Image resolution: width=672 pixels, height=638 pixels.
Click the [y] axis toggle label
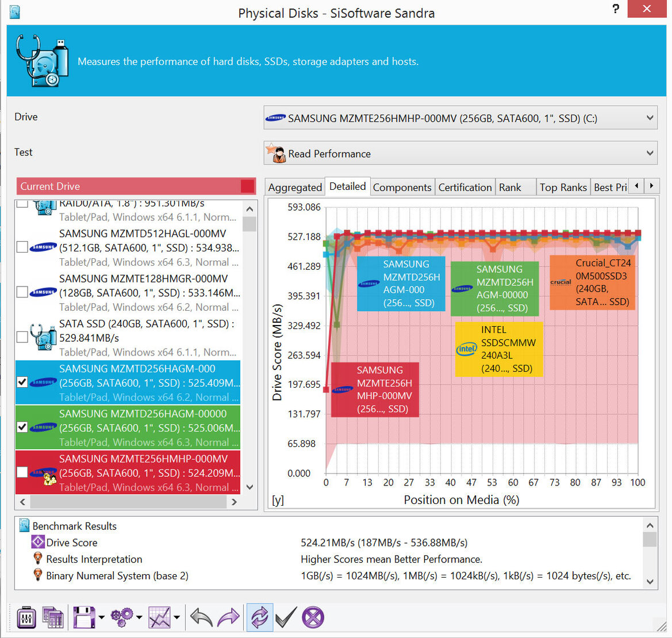point(278,501)
